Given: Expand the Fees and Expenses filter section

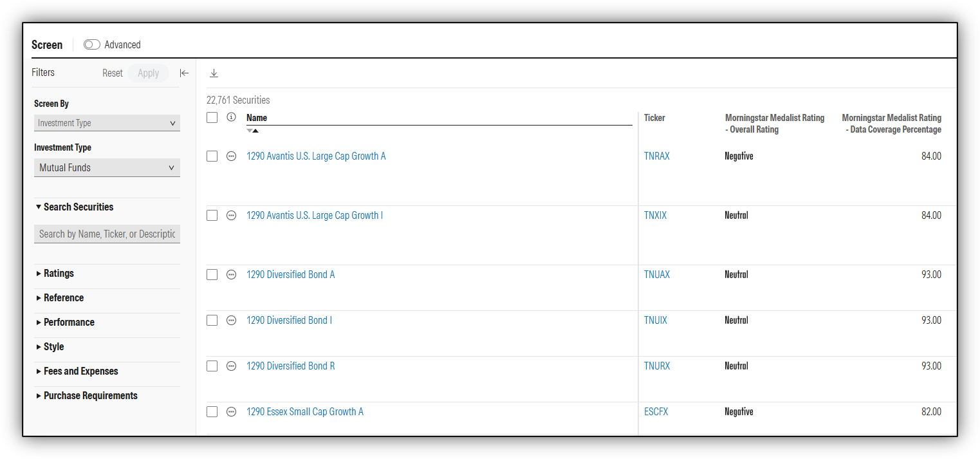Looking at the screenshot, I should tap(77, 371).
